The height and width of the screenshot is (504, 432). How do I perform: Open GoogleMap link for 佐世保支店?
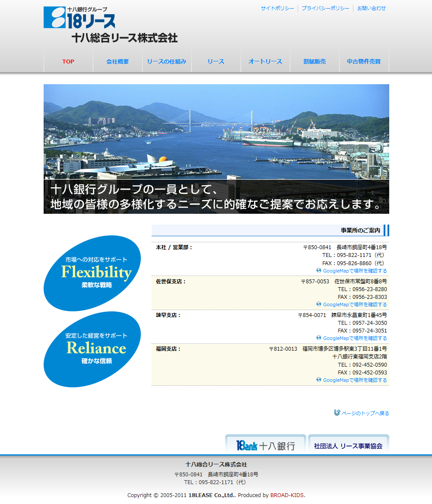pyautogui.click(x=355, y=304)
